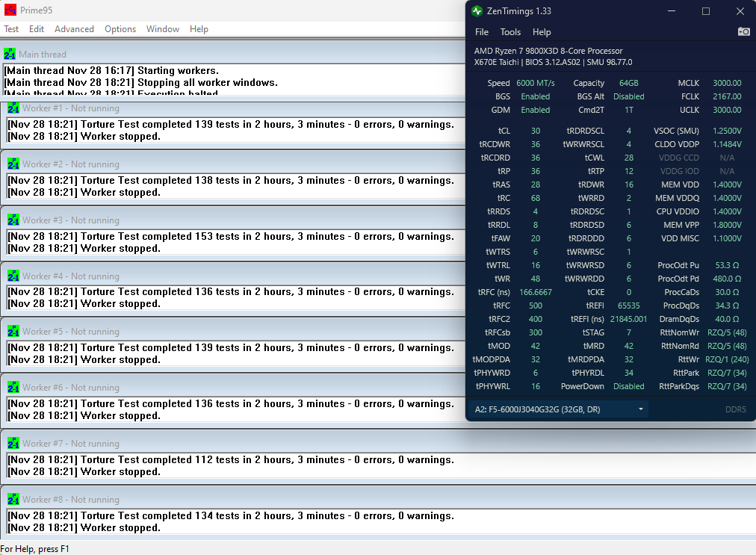Click the Worker #5 window icon
This screenshot has height=555, width=756.
coord(13,332)
